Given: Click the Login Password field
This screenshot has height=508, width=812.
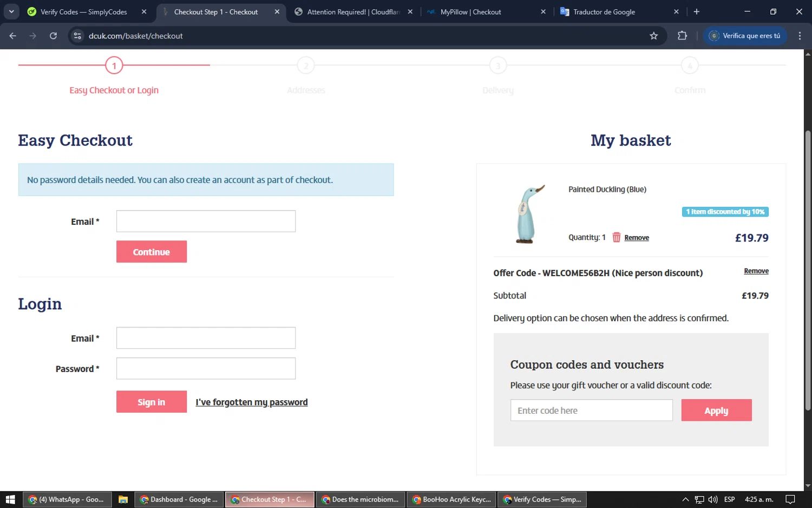Looking at the screenshot, I should [x=206, y=368].
